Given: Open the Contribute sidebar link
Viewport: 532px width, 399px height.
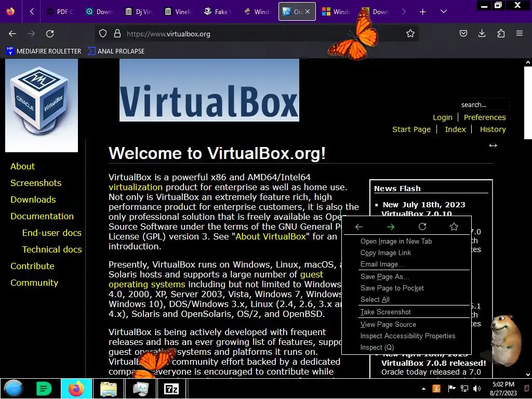Looking at the screenshot, I should tap(32, 266).
